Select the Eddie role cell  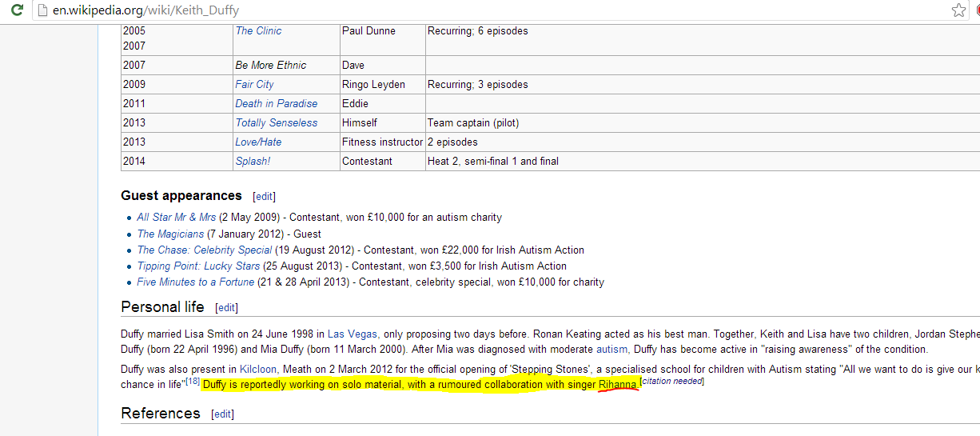pyautogui.click(x=382, y=104)
